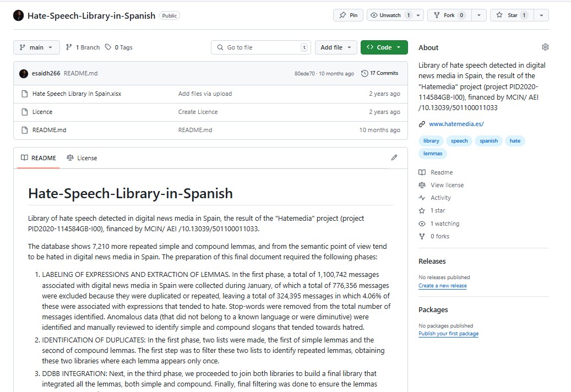
Task: Open the README.md file in file list
Action: coord(49,130)
